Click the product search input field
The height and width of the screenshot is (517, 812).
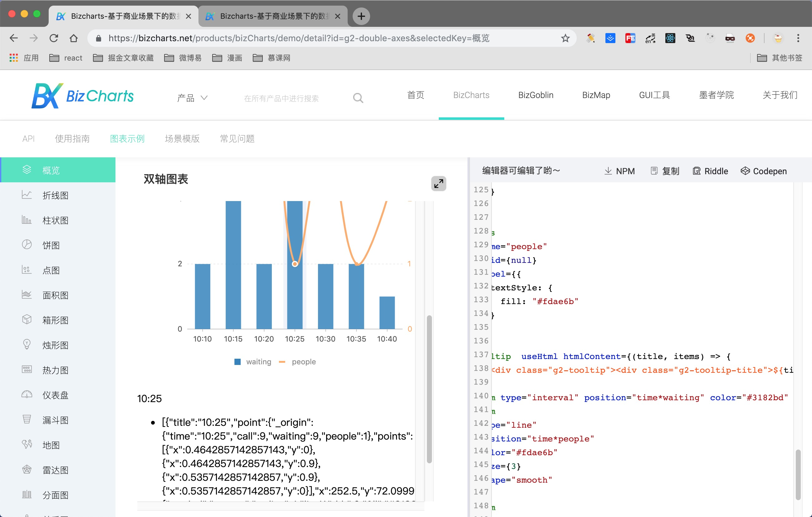click(x=281, y=98)
